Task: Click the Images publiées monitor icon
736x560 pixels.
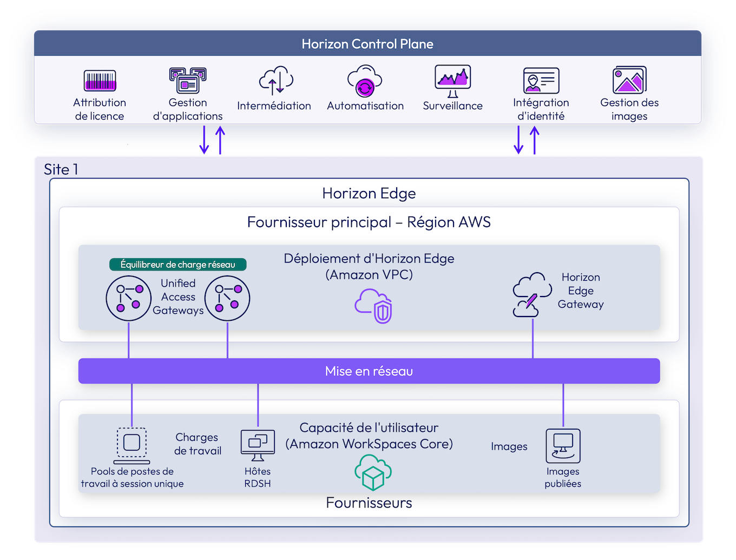Action: click(563, 446)
